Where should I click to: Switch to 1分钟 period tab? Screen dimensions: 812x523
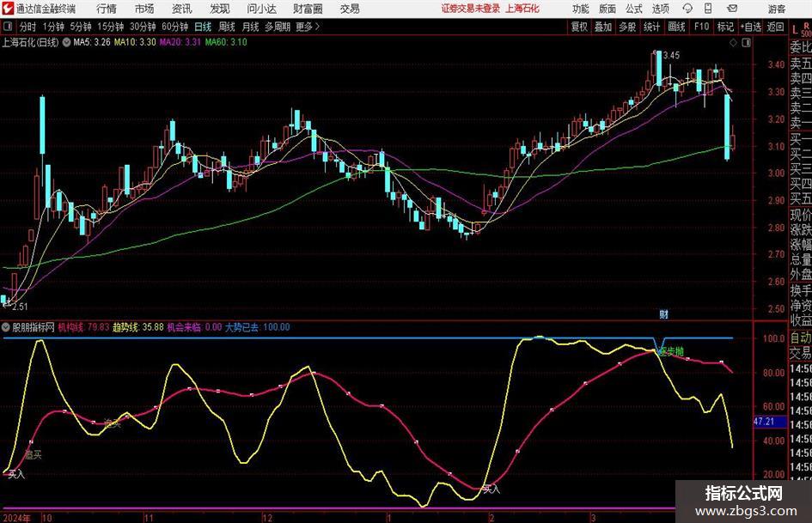click(52, 27)
